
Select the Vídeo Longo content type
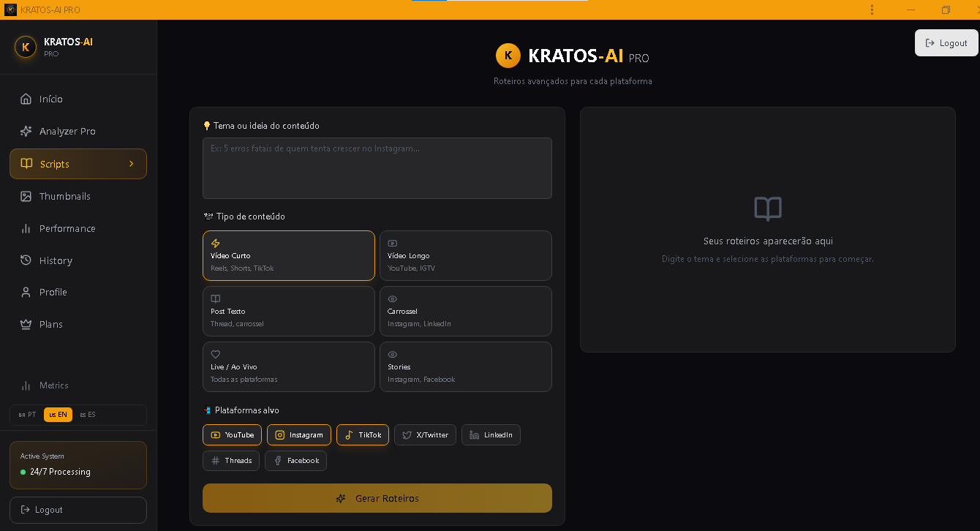[x=466, y=255]
